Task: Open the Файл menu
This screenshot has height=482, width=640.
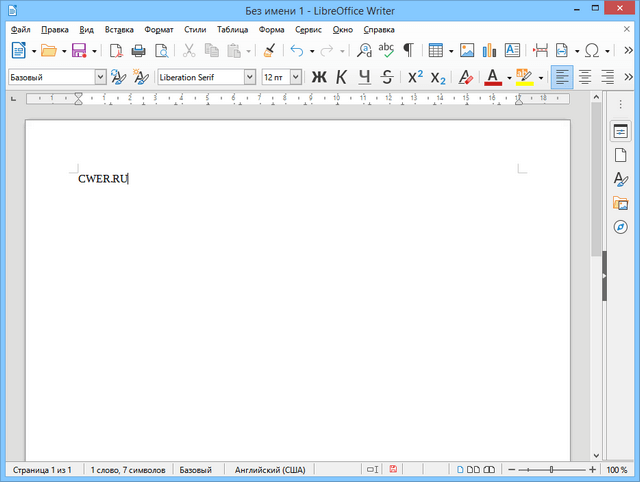Action: coord(20,30)
